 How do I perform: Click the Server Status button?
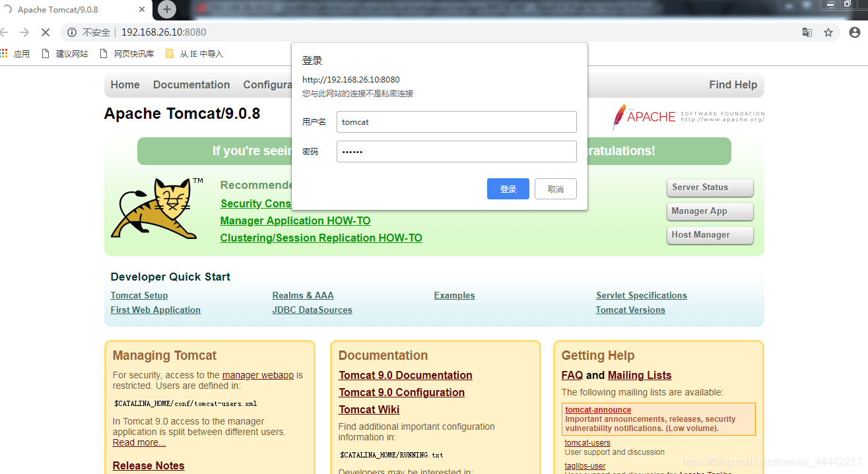[710, 187]
